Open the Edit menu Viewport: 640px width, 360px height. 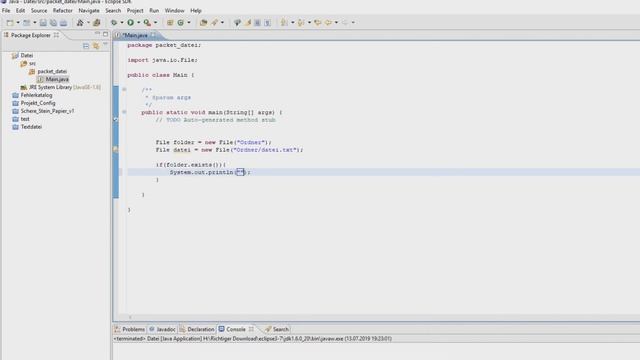click(20, 11)
